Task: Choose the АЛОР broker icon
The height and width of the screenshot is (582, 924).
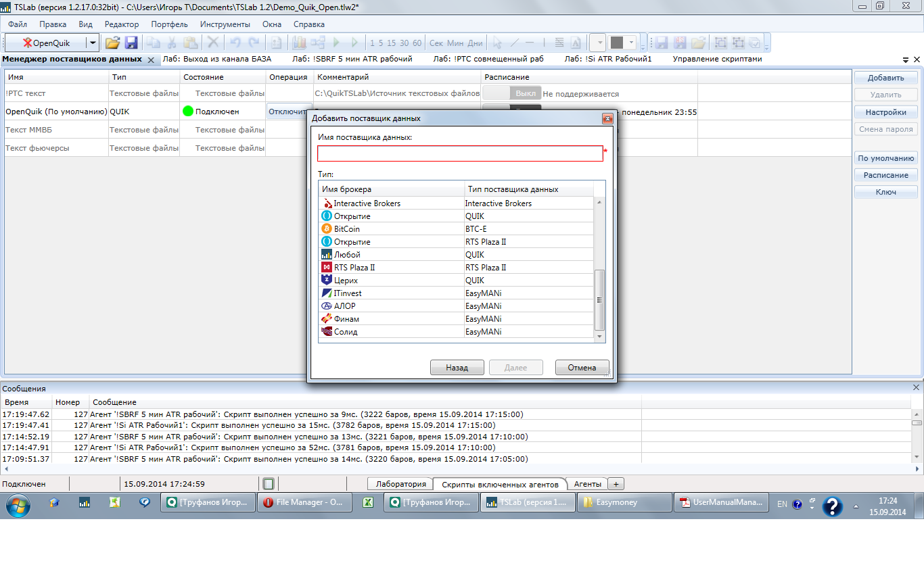Action: click(x=327, y=306)
